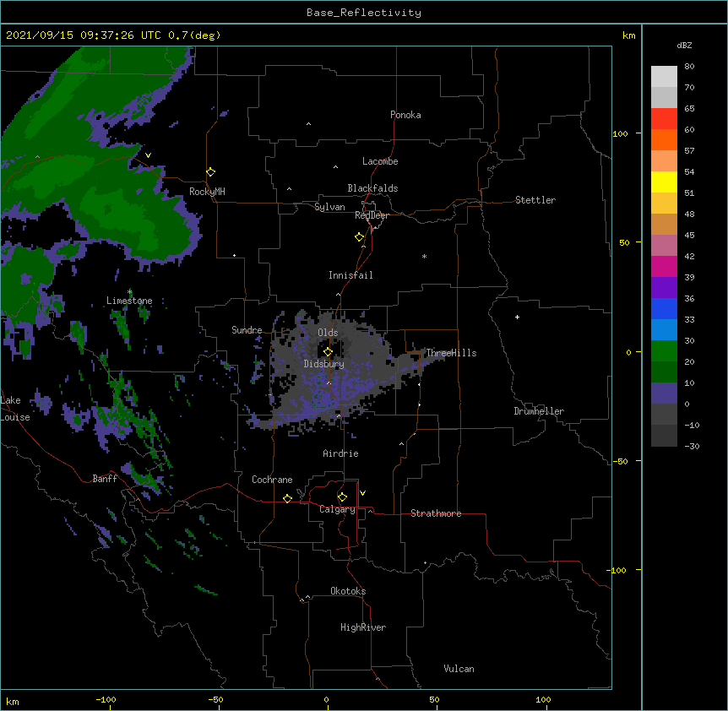Click the Drumheller label
The width and height of the screenshot is (728, 711).
coord(539,411)
